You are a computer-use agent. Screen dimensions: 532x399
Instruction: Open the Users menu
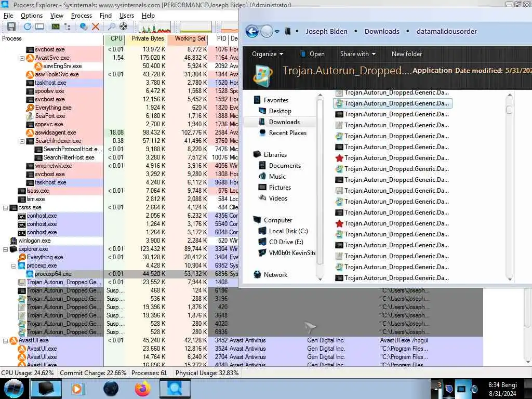coord(127,16)
